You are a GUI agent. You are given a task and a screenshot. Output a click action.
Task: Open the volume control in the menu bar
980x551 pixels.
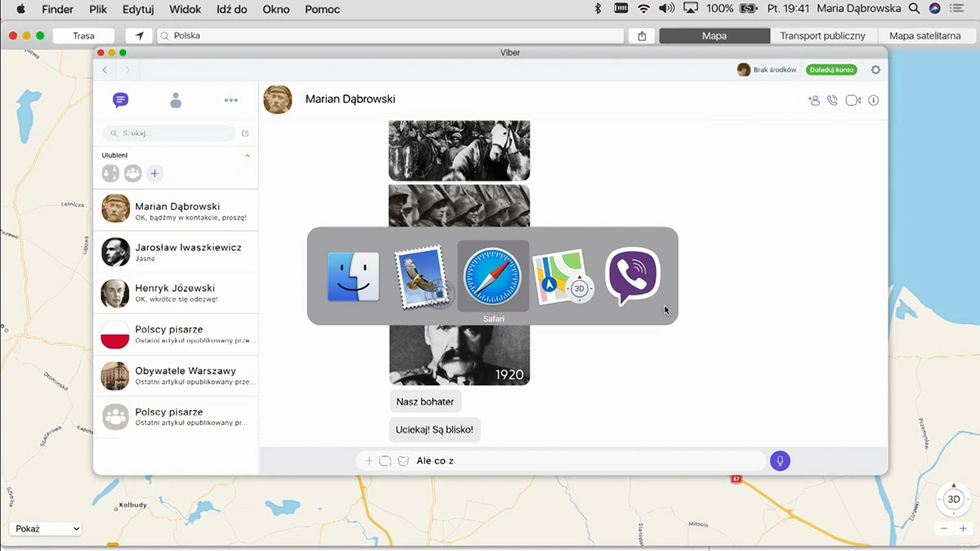coord(666,9)
